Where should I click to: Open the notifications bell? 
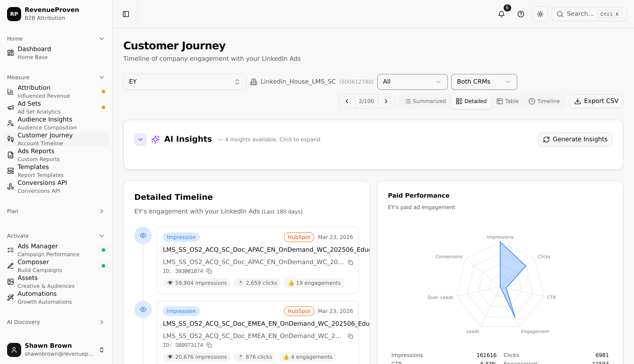click(501, 14)
